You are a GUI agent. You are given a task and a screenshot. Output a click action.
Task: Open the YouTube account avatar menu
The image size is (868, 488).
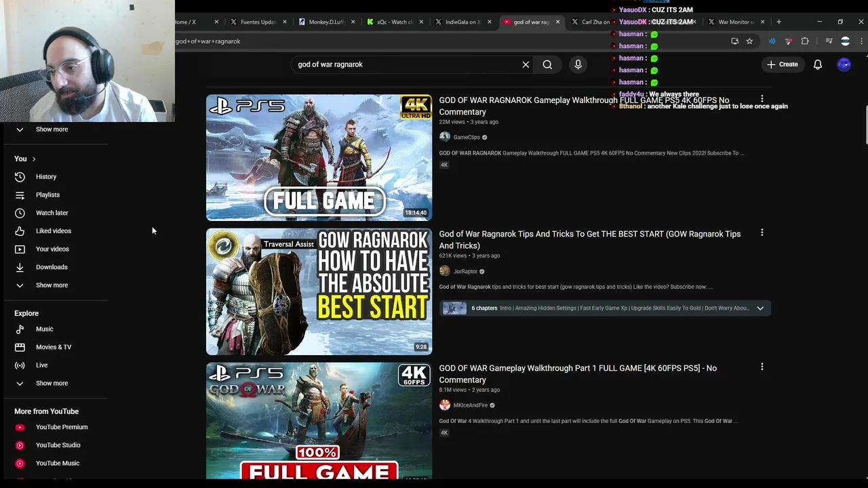(844, 64)
